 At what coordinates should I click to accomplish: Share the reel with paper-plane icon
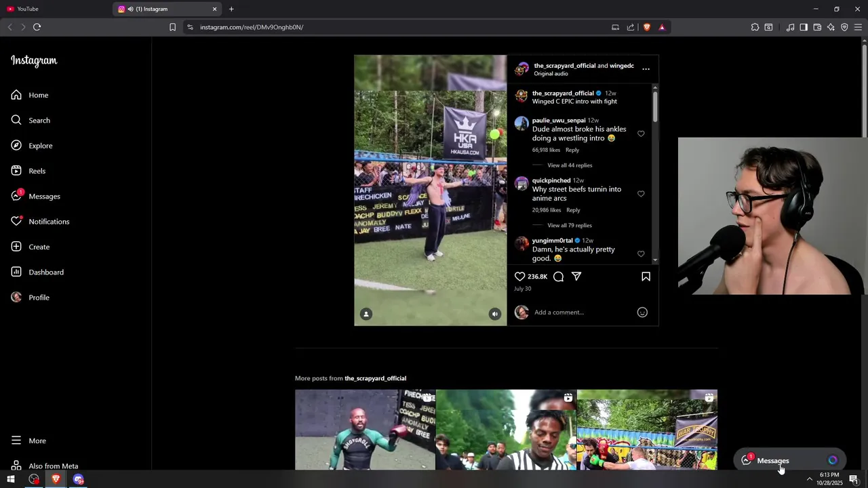(576, 277)
